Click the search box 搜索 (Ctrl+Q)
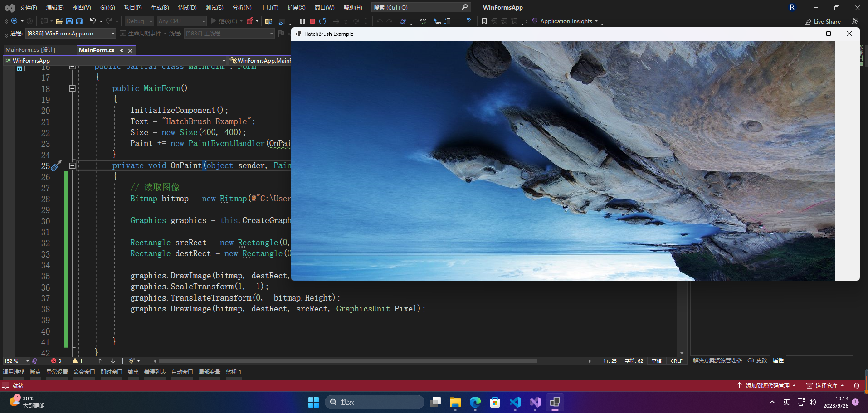 pyautogui.click(x=420, y=8)
